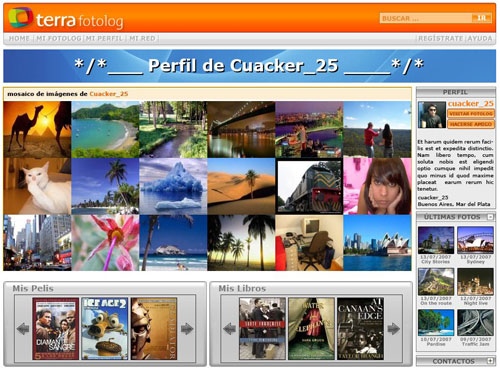Open AYUDA help link

[480, 39]
